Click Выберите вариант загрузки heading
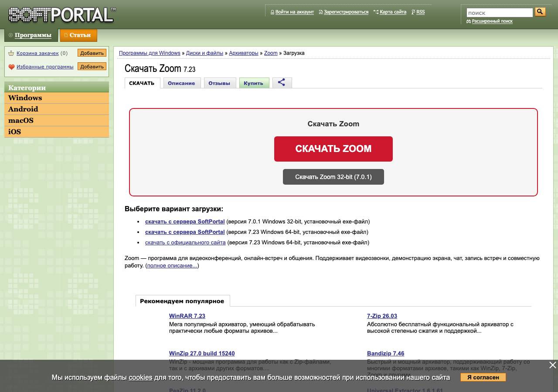The width and height of the screenshot is (558, 392). 174,209
